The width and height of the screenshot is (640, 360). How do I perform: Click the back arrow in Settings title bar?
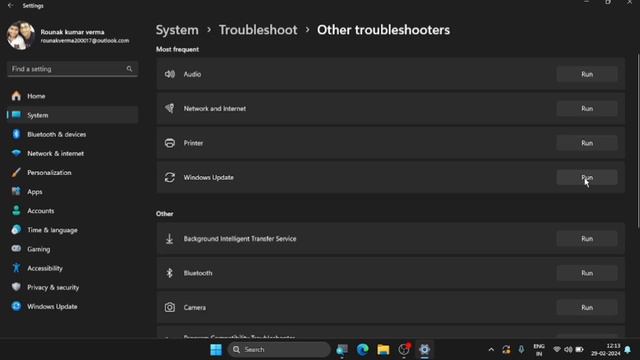[x=11, y=6]
